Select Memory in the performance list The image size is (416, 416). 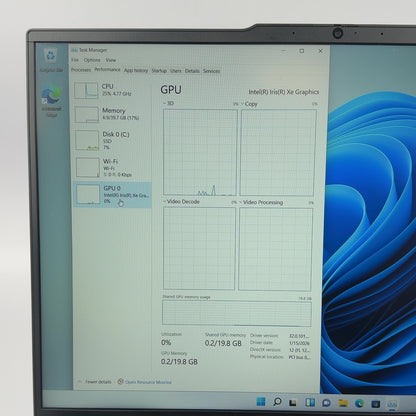pos(112,115)
